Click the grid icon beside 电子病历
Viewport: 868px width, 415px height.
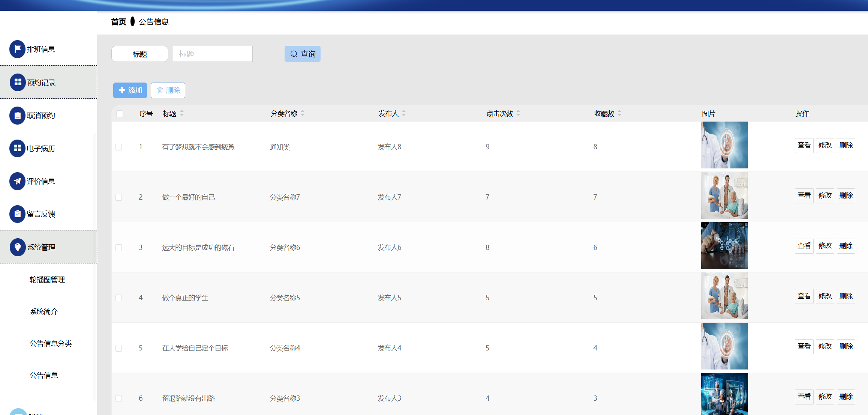[17, 148]
